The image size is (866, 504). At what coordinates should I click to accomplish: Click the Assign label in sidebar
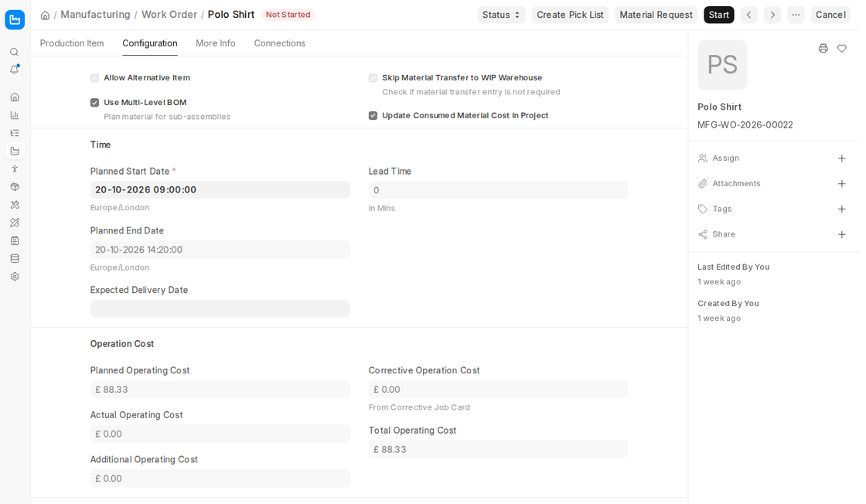coord(726,158)
